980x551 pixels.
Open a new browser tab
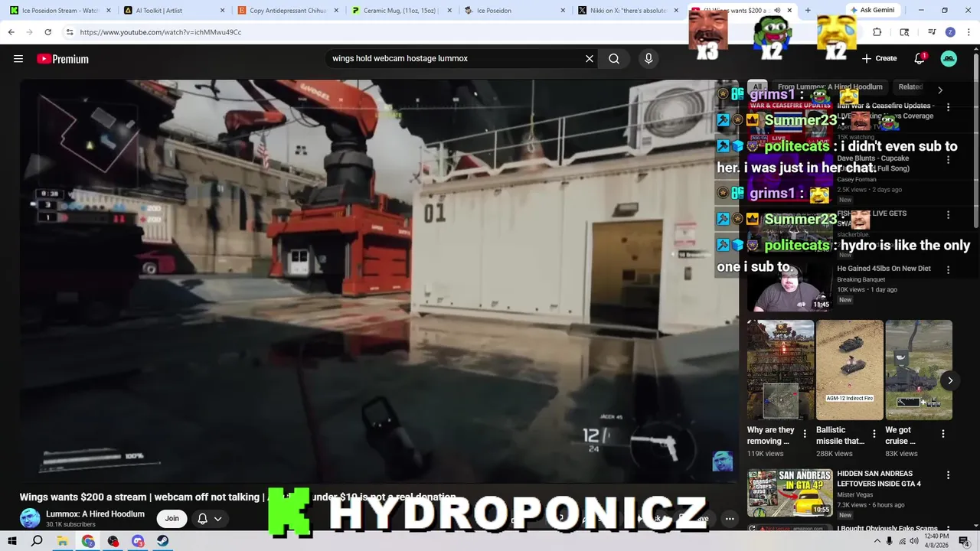tap(808, 11)
